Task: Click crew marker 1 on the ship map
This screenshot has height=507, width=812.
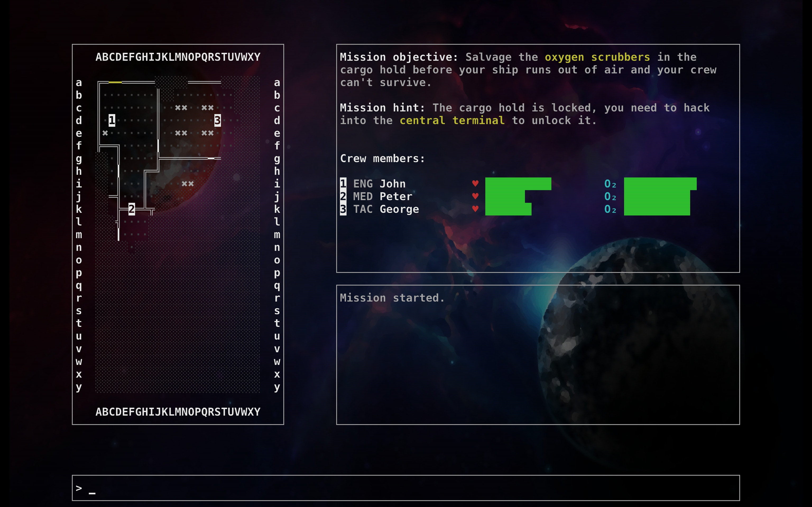Action: (x=112, y=120)
